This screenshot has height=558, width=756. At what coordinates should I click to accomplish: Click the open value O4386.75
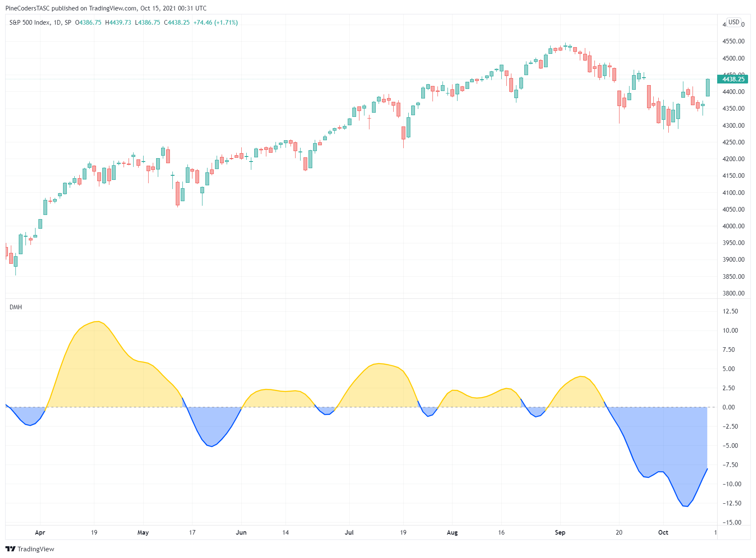point(88,23)
